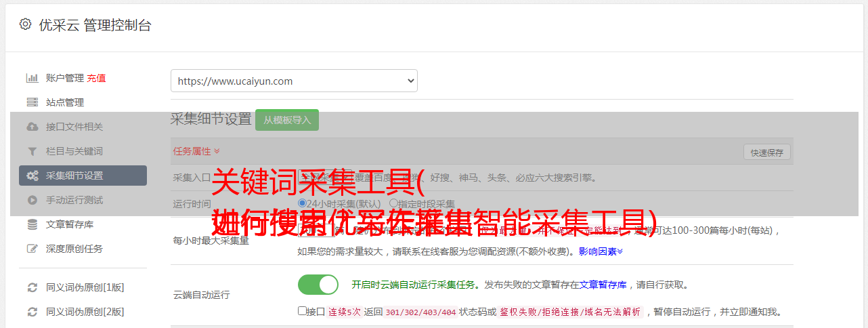Open the https://www.ucaiyun.com site dropdown
This screenshot has width=868, height=328.
point(294,81)
